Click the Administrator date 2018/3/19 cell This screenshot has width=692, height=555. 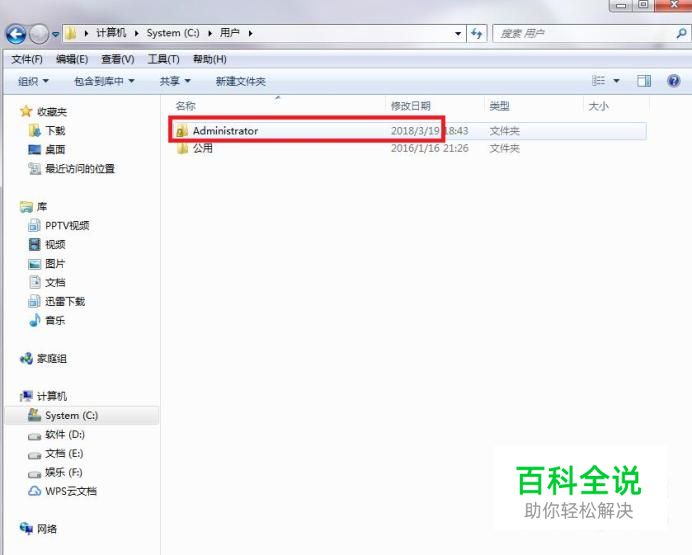click(429, 131)
